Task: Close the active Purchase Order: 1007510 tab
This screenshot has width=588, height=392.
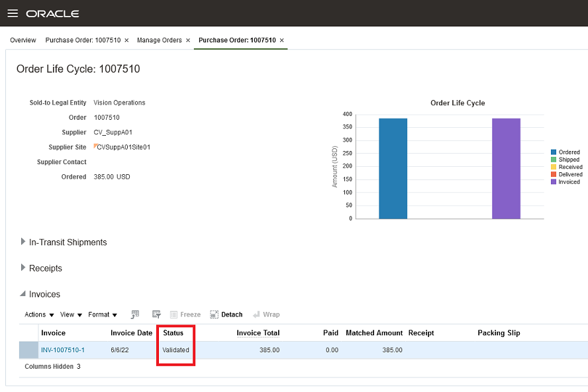Action: (x=282, y=40)
